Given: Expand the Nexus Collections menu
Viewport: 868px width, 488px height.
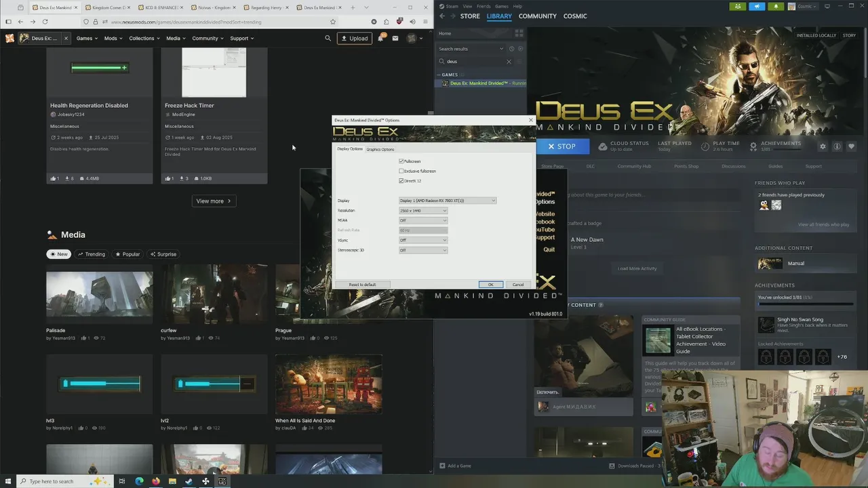Looking at the screenshot, I should [x=144, y=38].
